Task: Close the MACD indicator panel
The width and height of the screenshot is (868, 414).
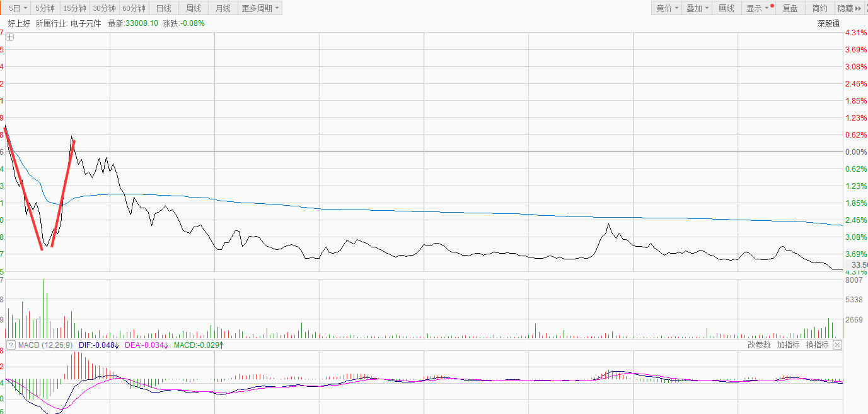Action: (837, 345)
